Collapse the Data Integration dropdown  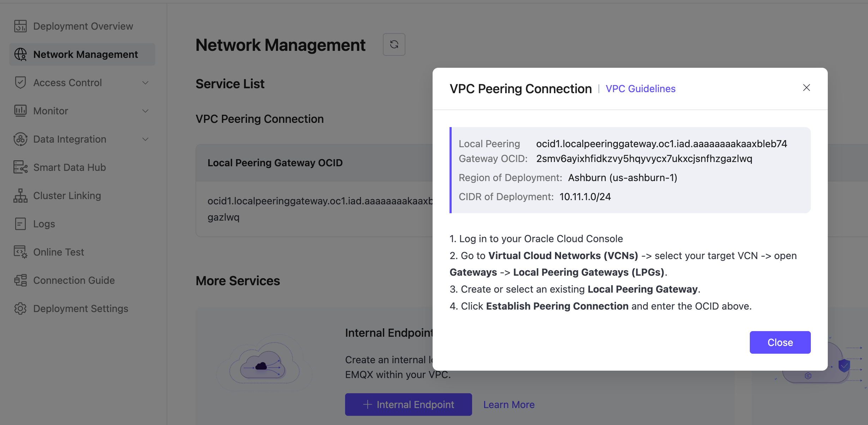[145, 139]
